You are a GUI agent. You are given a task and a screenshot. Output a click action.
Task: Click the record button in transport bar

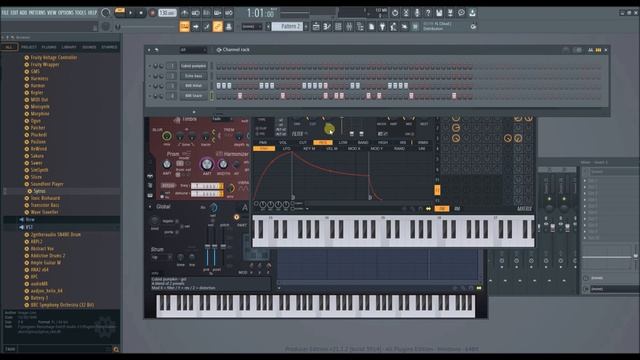153,13
